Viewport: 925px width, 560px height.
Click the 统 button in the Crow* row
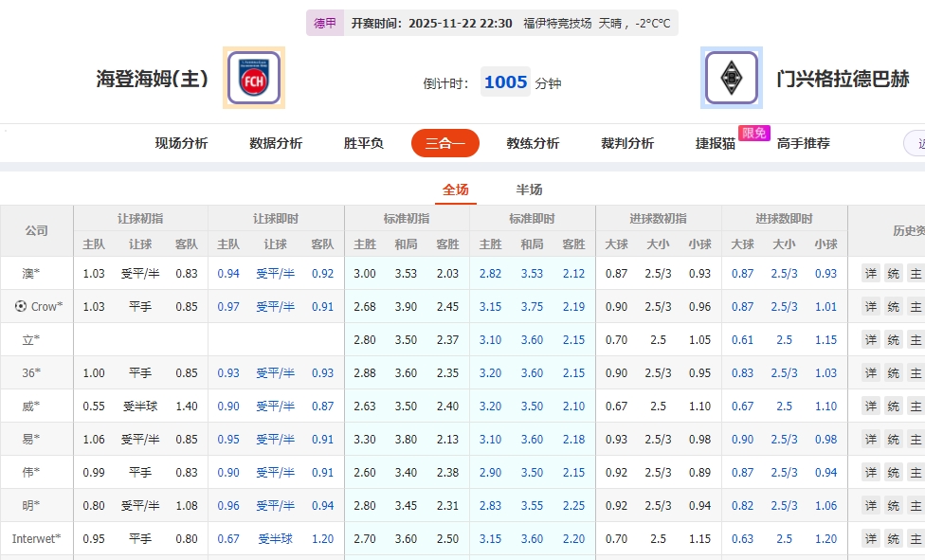click(x=892, y=306)
